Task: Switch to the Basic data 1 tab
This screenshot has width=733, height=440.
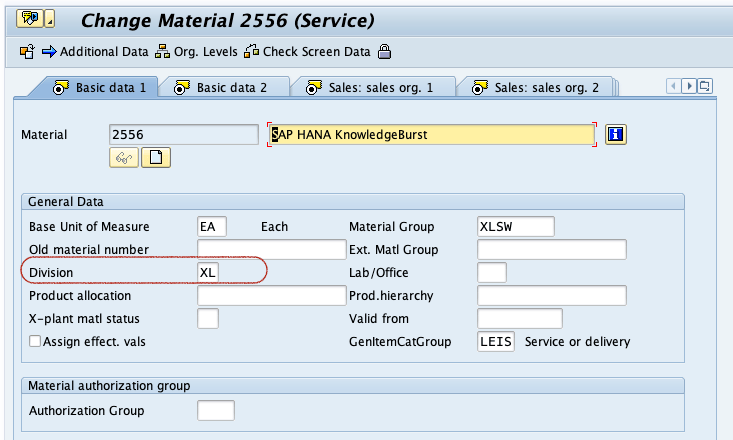Action: click(99, 87)
